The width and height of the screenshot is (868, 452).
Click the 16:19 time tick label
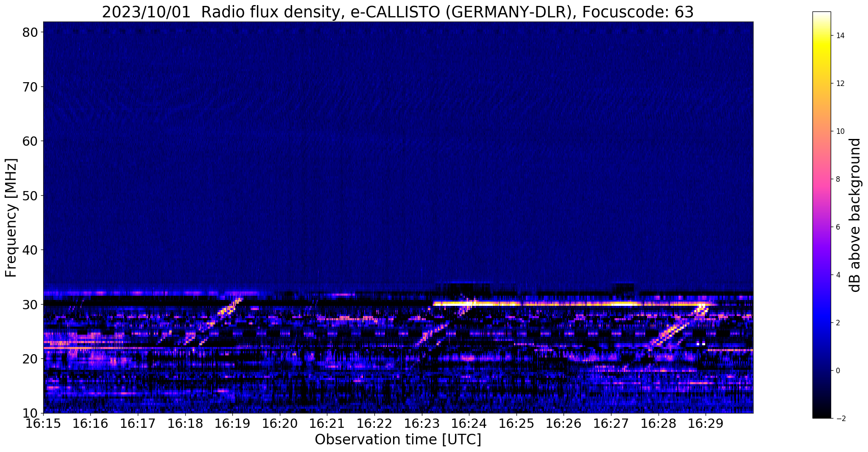click(x=232, y=424)
